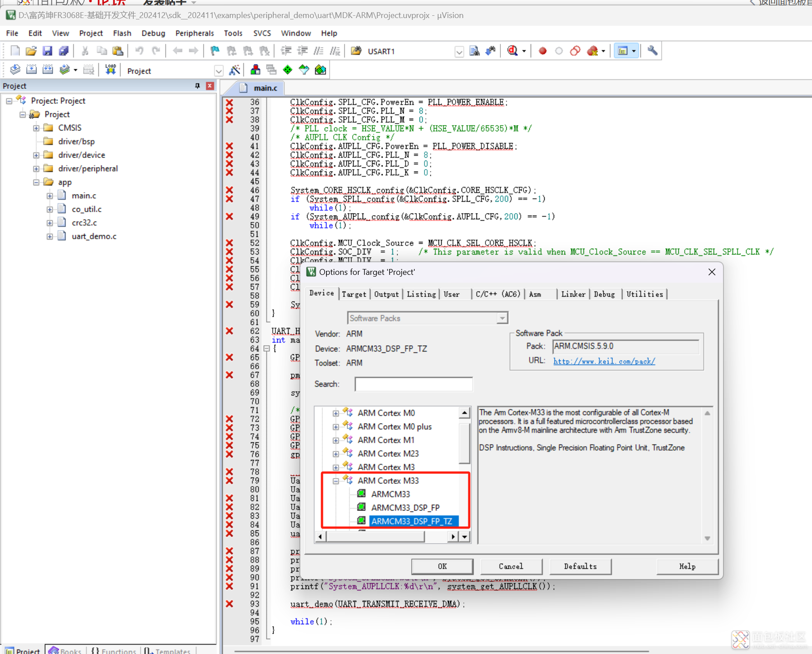The height and width of the screenshot is (654, 812).
Task: Switch to the C/C++ (AC6) tab
Action: [498, 294]
